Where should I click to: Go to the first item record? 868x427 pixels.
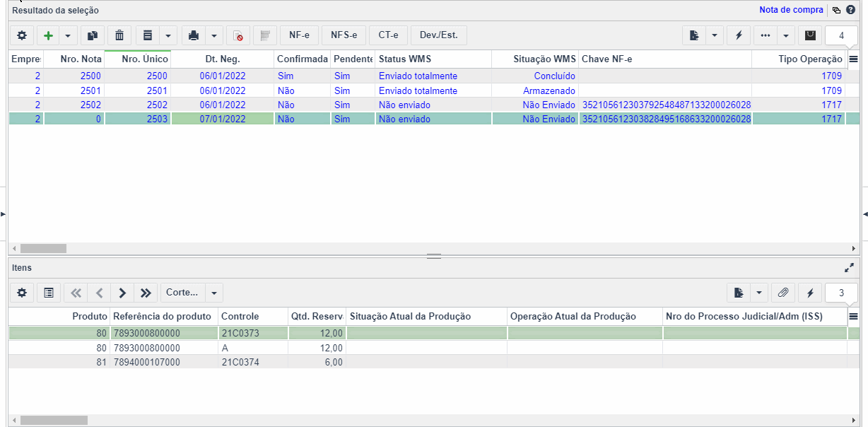[x=76, y=293]
